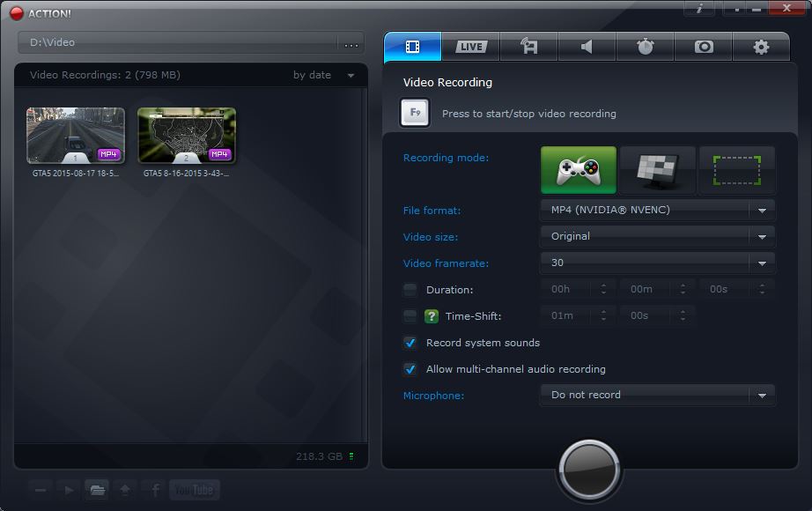The width and height of the screenshot is (812, 511).
Task: Click the red Action! logo
Action: point(17,13)
